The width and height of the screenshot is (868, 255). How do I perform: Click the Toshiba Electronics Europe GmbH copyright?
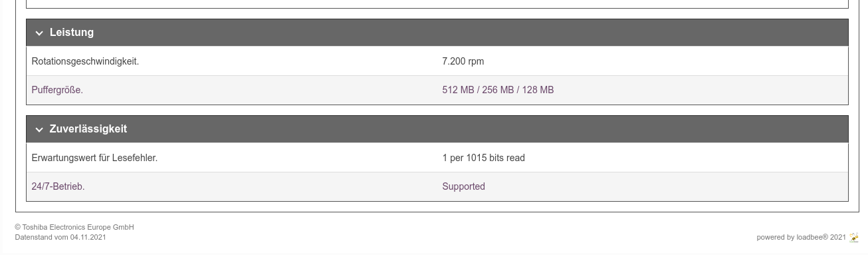(x=74, y=227)
